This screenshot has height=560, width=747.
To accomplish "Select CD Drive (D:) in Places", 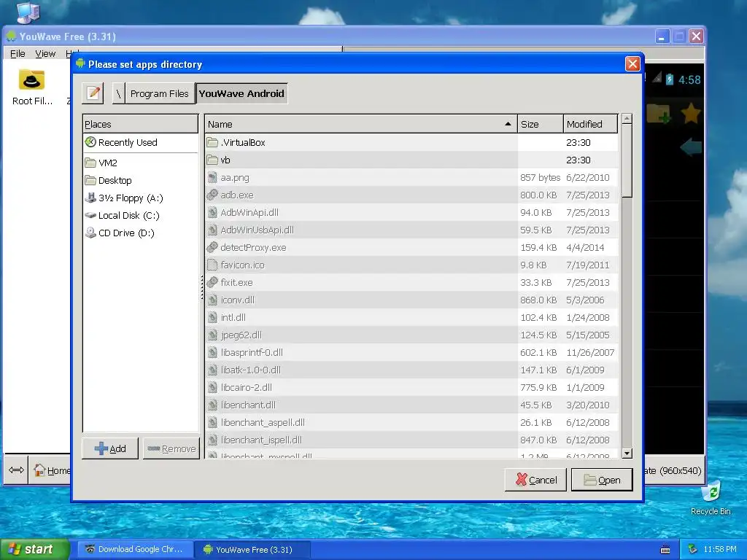I will point(141,233).
